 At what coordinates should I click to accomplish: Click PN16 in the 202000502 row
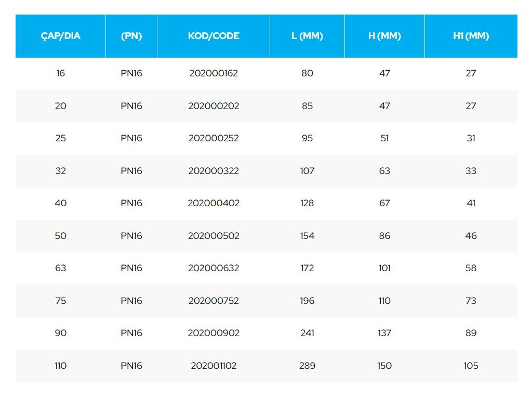tap(131, 235)
